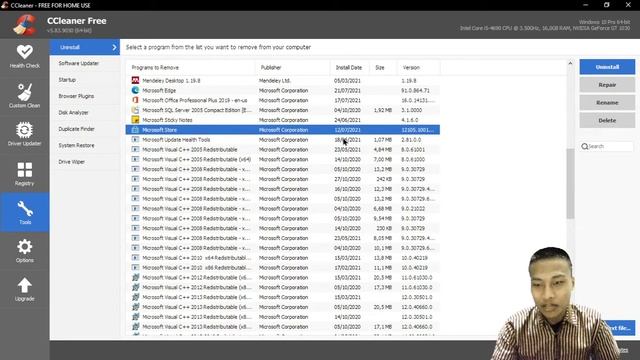Click the search magnifier icon
This screenshot has height=360, width=640.
(x=584, y=146)
